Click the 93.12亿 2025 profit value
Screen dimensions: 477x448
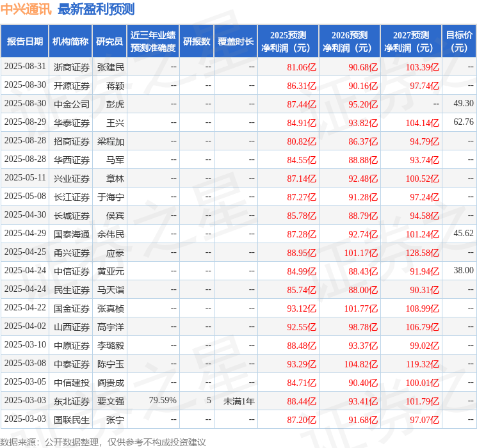pyautogui.click(x=302, y=308)
